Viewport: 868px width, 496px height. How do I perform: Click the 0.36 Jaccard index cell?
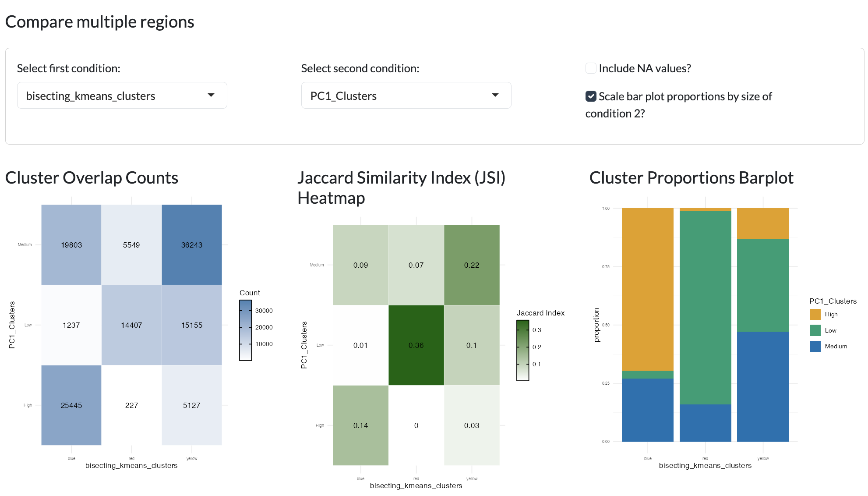tap(416, 345)
